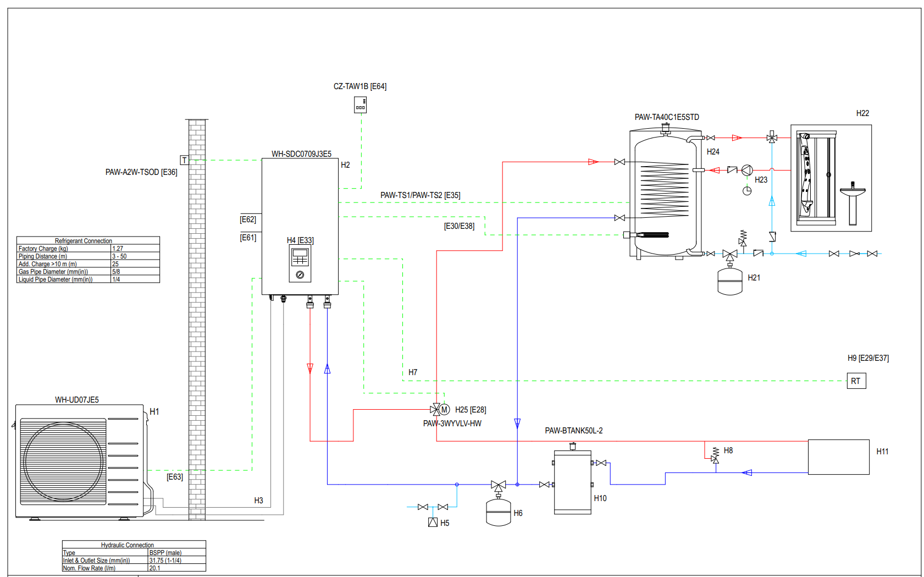924x577 pixels.
Task: Select the H4 remote controller panel
Action: (300, 263)
